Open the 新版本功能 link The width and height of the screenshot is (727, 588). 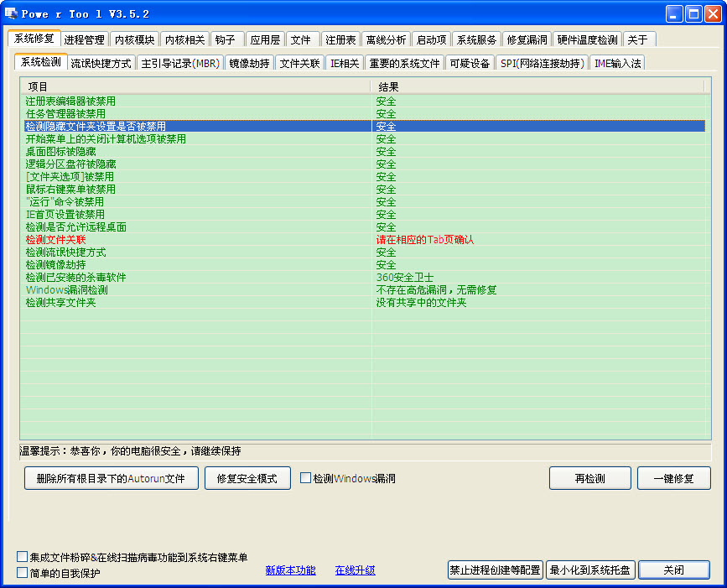tap(290, 570)
